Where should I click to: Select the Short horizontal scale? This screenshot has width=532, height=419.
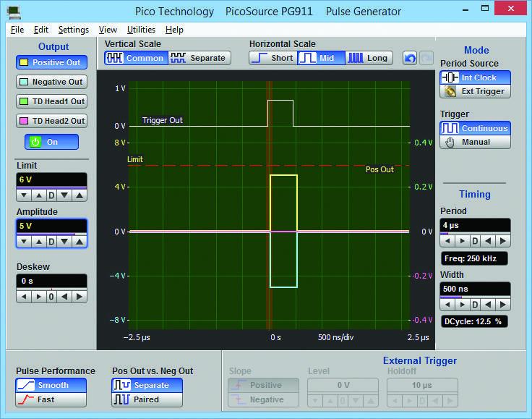[x=273, y=58]
